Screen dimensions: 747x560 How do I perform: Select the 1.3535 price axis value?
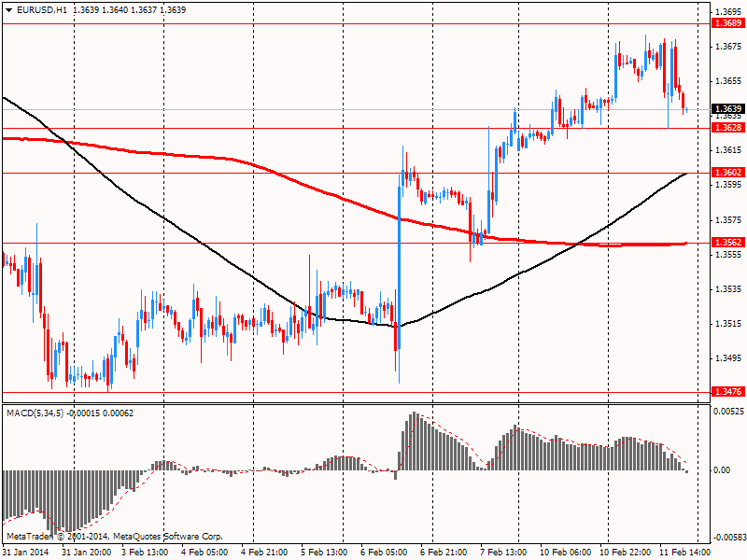pyautogui.click(x=728, y=289)
